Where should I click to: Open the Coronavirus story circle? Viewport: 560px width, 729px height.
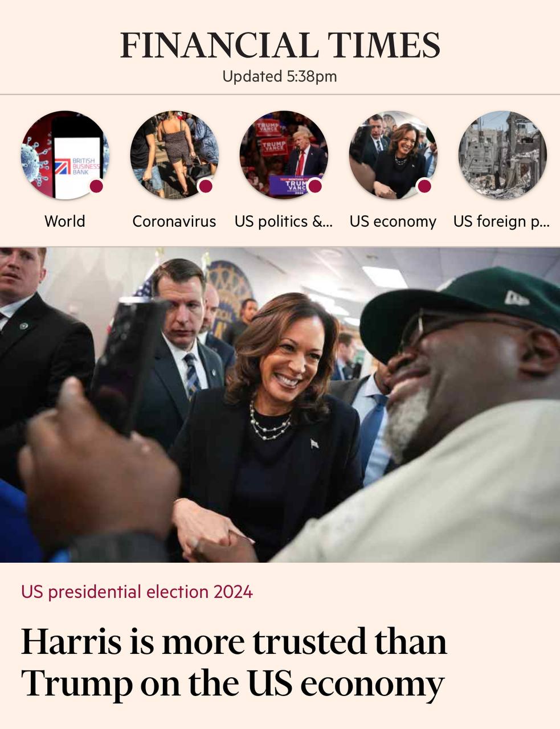[x=174, y=155]
